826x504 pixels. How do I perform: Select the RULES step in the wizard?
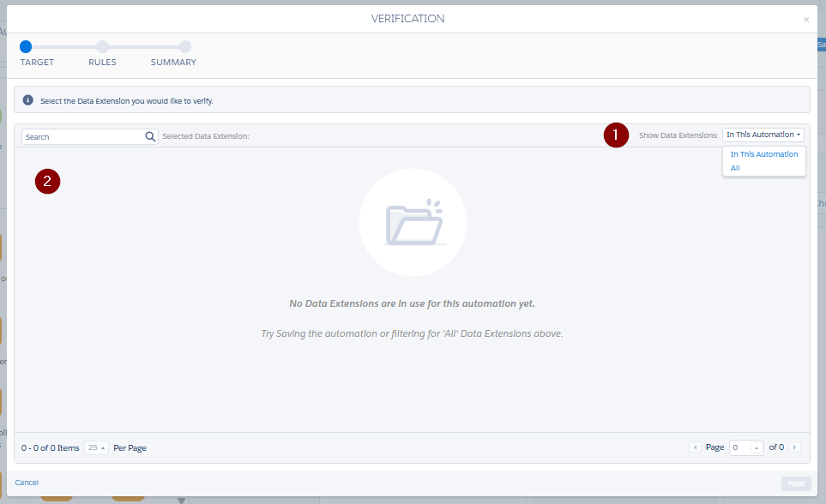point(102,47)
